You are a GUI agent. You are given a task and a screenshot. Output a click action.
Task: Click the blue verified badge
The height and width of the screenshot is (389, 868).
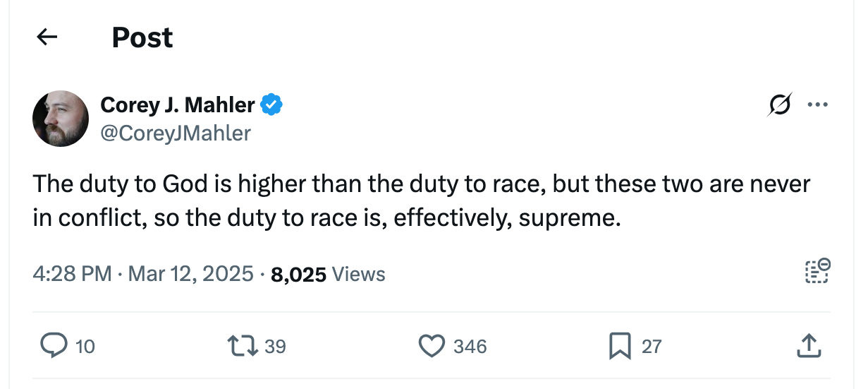coord(271,105)
